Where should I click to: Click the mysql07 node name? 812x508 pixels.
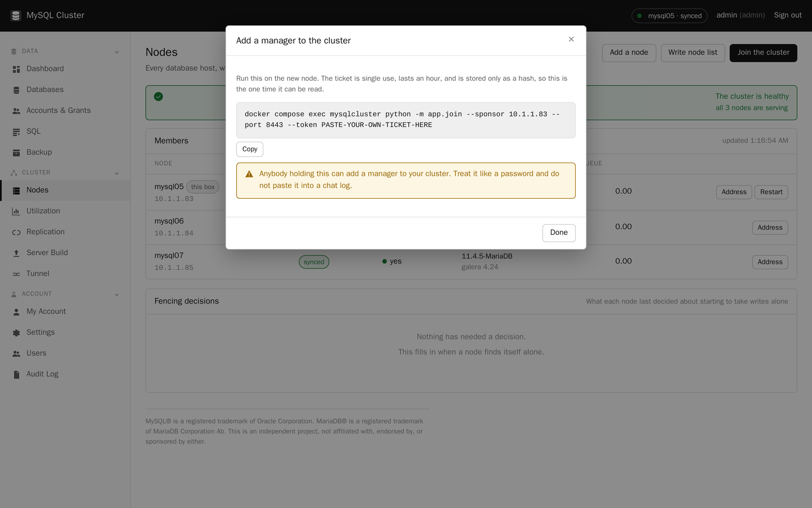click(x=169, y=256)
